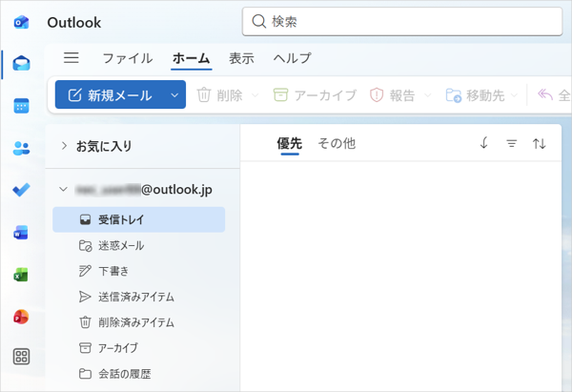Viewport: 572px width, 392px height.
Task: Open the filter icon in message list
Action: [511, 143]
